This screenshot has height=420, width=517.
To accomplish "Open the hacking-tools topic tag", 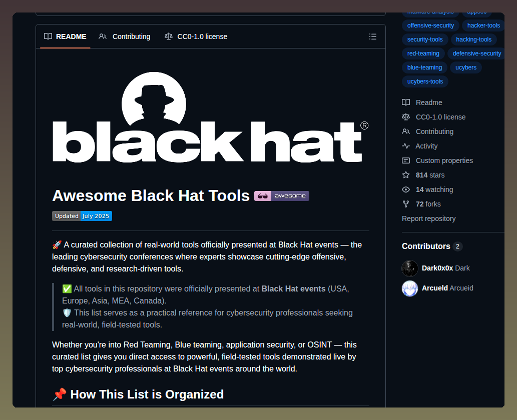I will point(473,39).
